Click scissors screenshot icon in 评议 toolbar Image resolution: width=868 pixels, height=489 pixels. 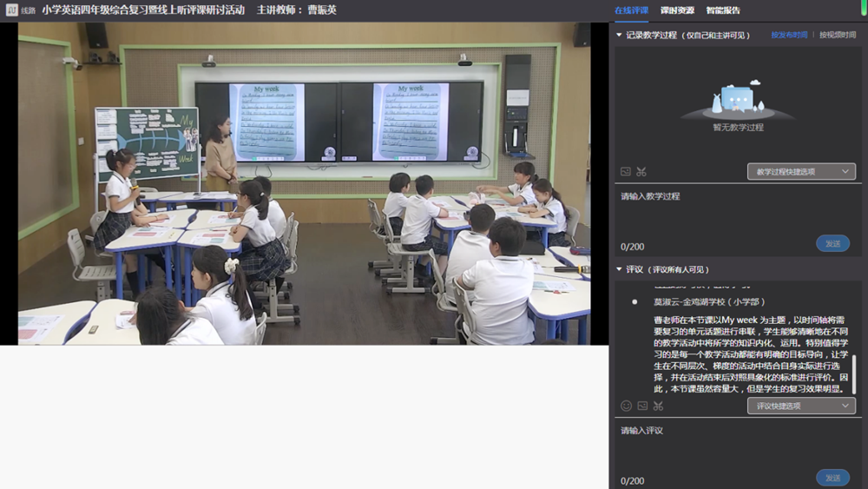click(658, 406)
